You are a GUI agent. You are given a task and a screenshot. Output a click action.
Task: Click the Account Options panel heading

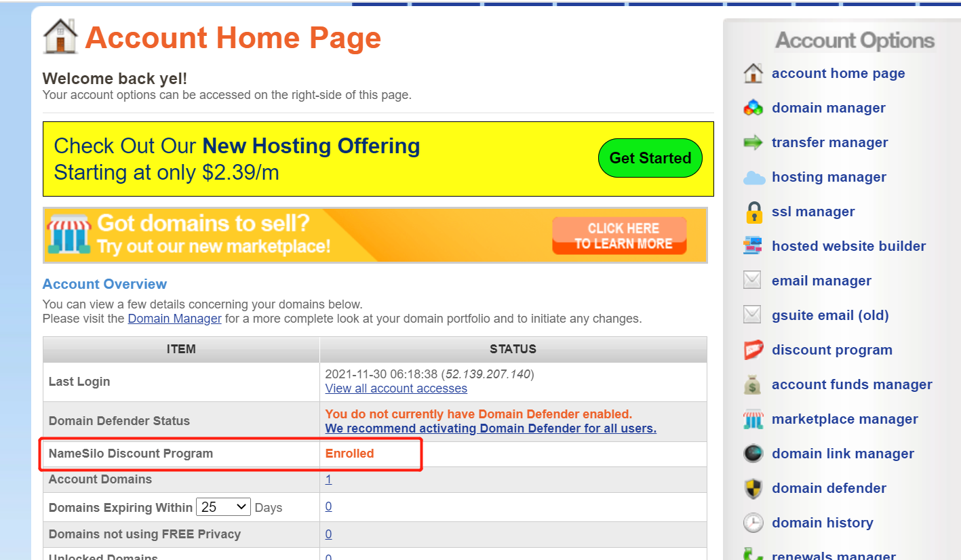(x=855, y=41)
